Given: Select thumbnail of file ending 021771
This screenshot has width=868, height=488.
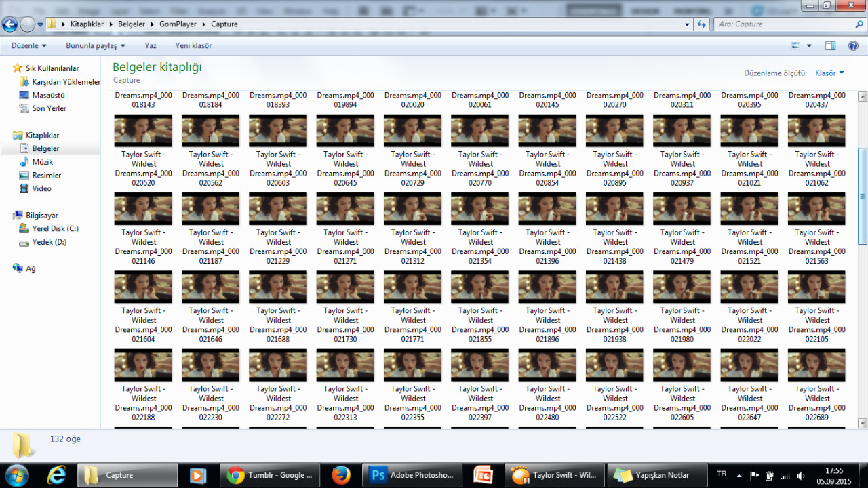Looking at the screenshot, I should [412, 287].
